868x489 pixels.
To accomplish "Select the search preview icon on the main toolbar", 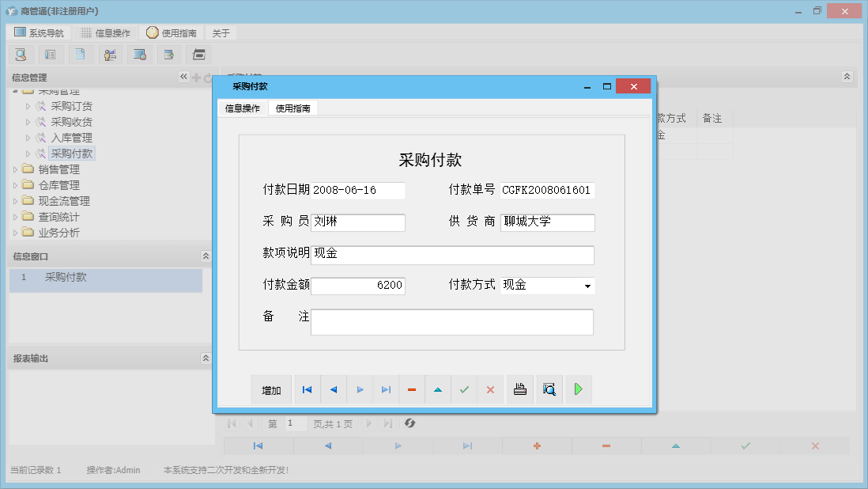I will point(21,54).
